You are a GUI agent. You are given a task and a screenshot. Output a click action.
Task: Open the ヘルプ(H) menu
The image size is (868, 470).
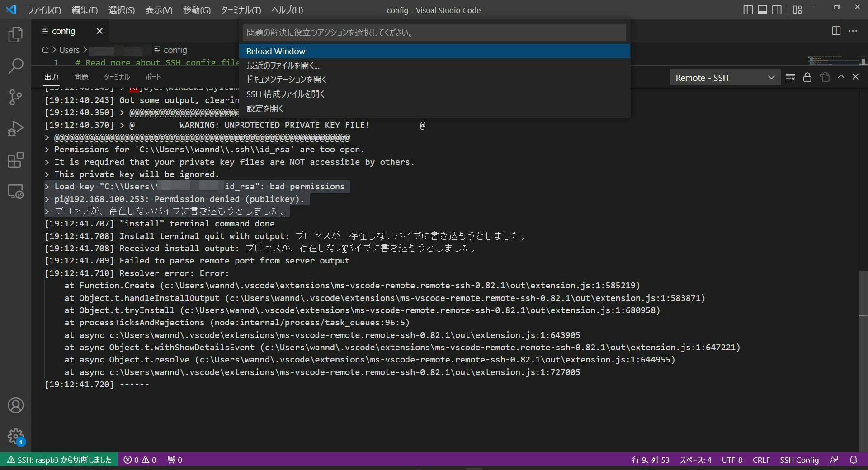click(x=287, y=10)
